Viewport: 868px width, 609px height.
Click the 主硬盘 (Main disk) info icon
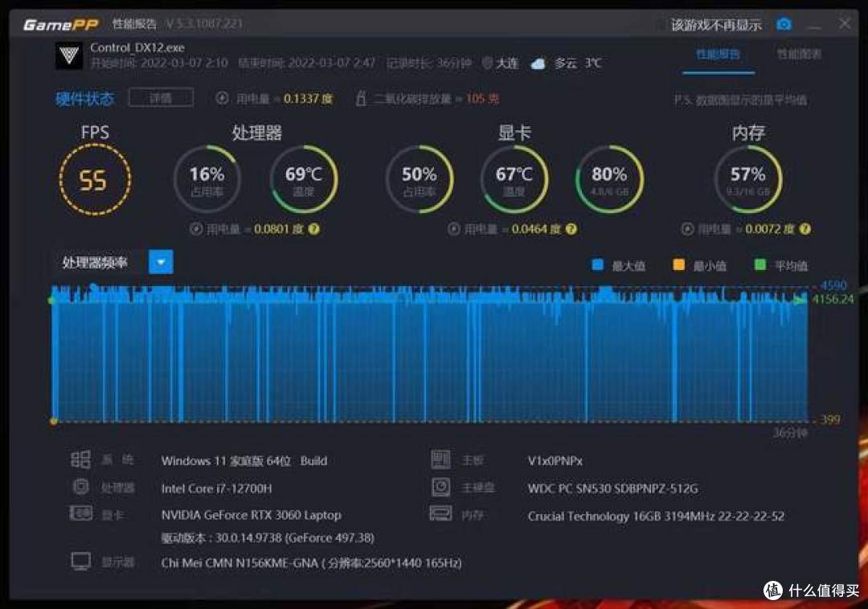tap(441, 488)
